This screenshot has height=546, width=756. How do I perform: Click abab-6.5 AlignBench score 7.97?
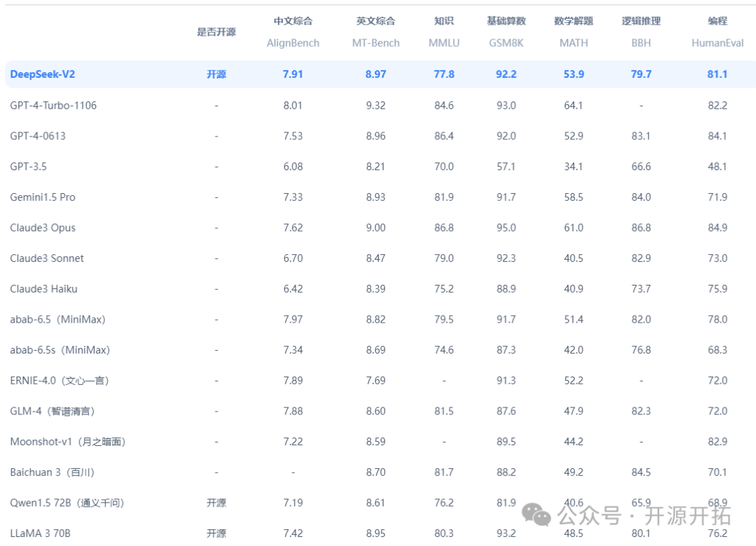point(293,319)
